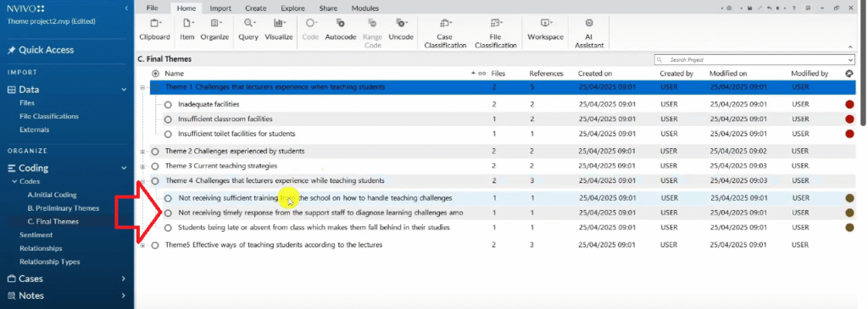The width and height of the screenshot is (868, 309).
Task: Open Sentiment in sidebar
Action: [x=36, y=235]
